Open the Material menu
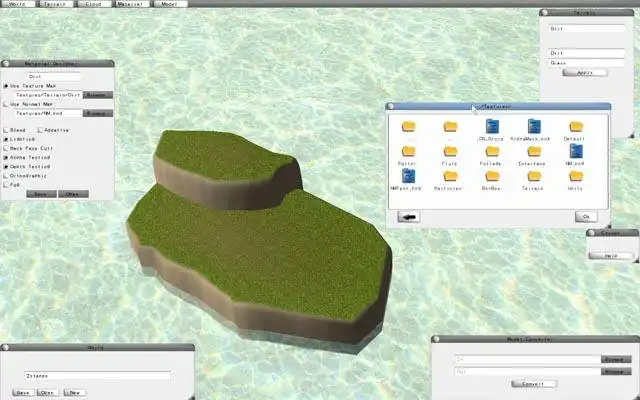Image resolution: width=640 pixels, height=400 pixels. pyautogui.click(x=132, y=4)
